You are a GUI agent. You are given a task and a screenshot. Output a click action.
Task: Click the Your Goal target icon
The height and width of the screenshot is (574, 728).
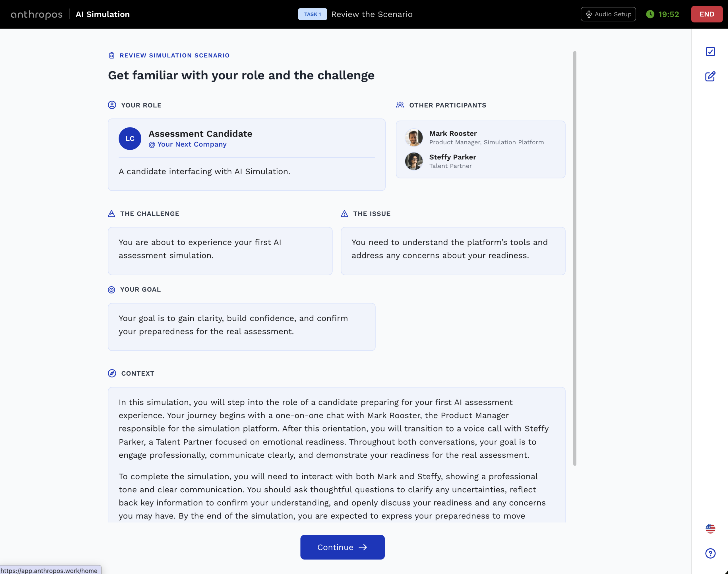coord(111,289)
